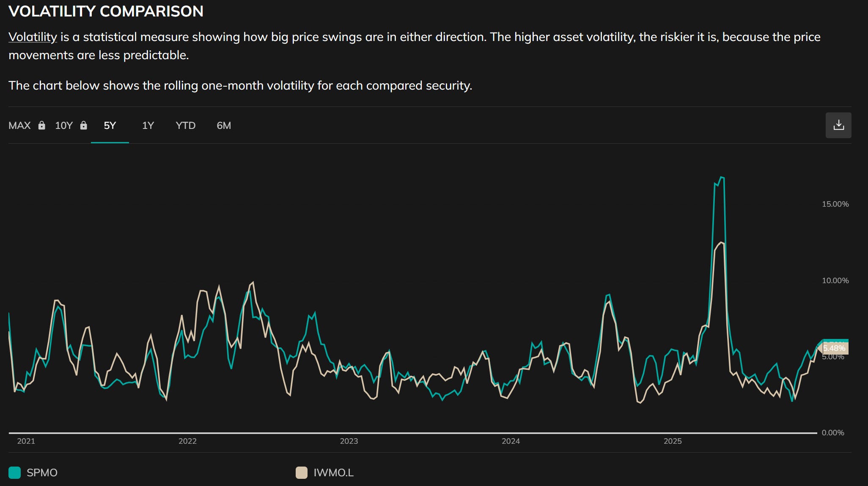868x486 pixels.
Task: Toggle IWMO.L series via its legend label
Action: (x=333, y=472)
